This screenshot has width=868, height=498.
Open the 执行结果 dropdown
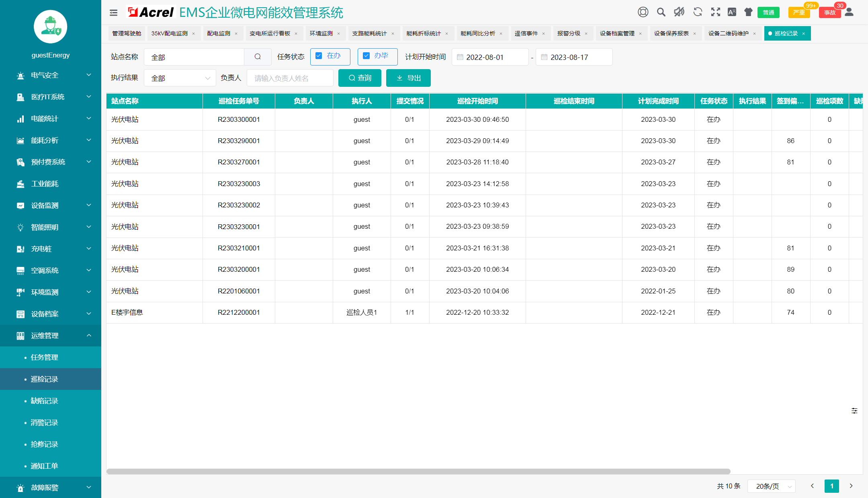(x=180, y=78)
